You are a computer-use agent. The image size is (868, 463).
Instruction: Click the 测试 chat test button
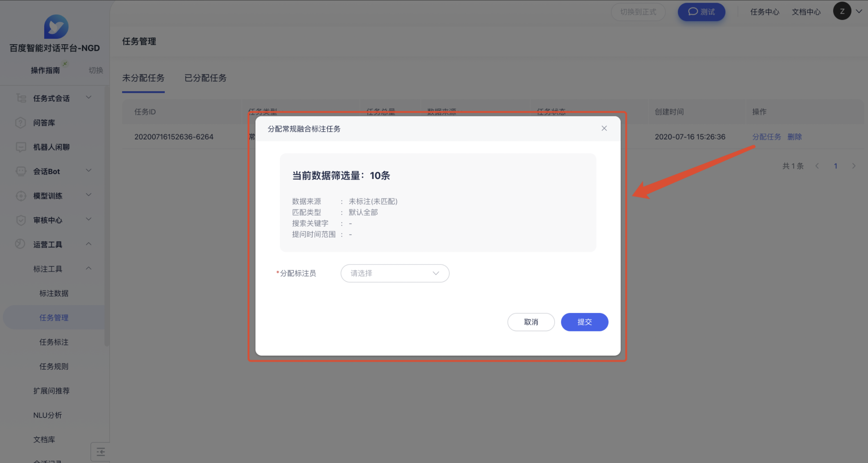pos(701,12)
